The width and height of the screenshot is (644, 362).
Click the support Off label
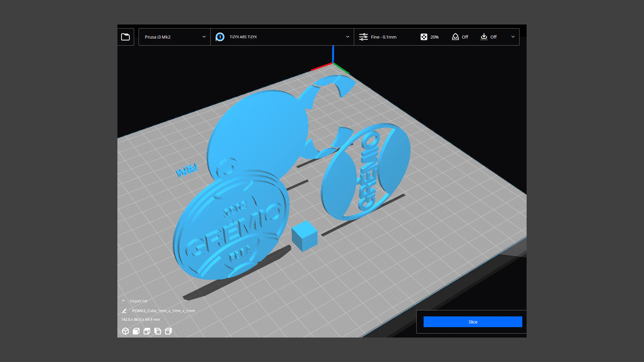tap(465, 37)
